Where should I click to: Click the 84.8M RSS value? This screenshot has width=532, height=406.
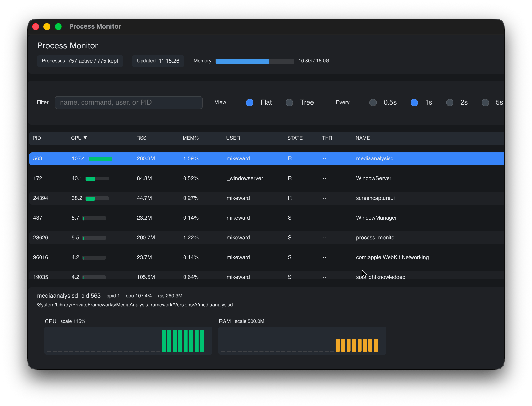(x=144, y=178)
